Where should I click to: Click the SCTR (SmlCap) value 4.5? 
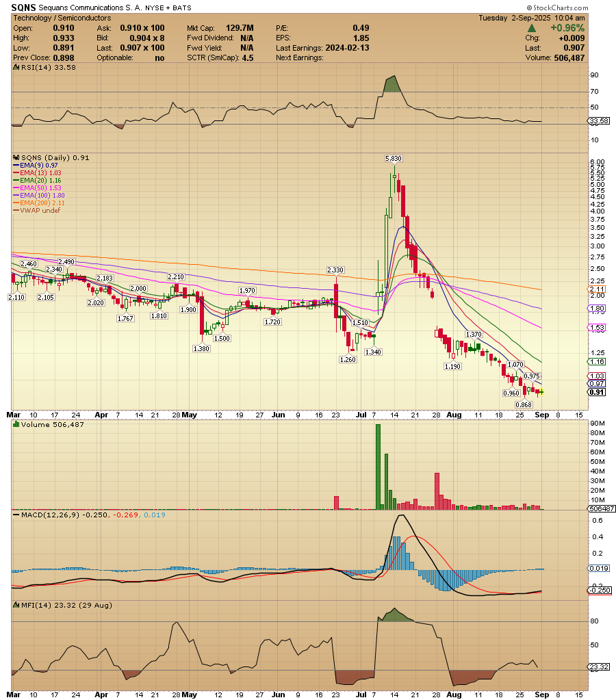[x=248, y=57]
